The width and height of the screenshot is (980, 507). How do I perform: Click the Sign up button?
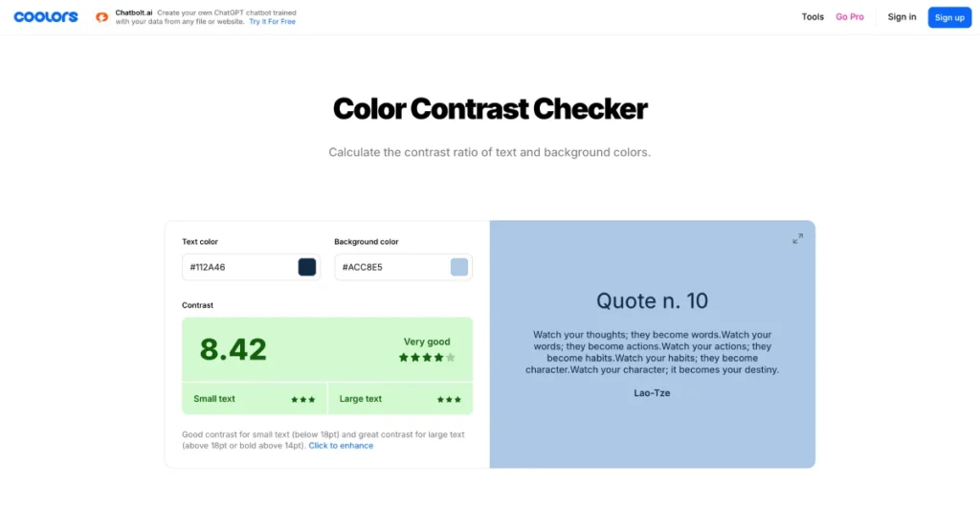[x=949, y=17]
